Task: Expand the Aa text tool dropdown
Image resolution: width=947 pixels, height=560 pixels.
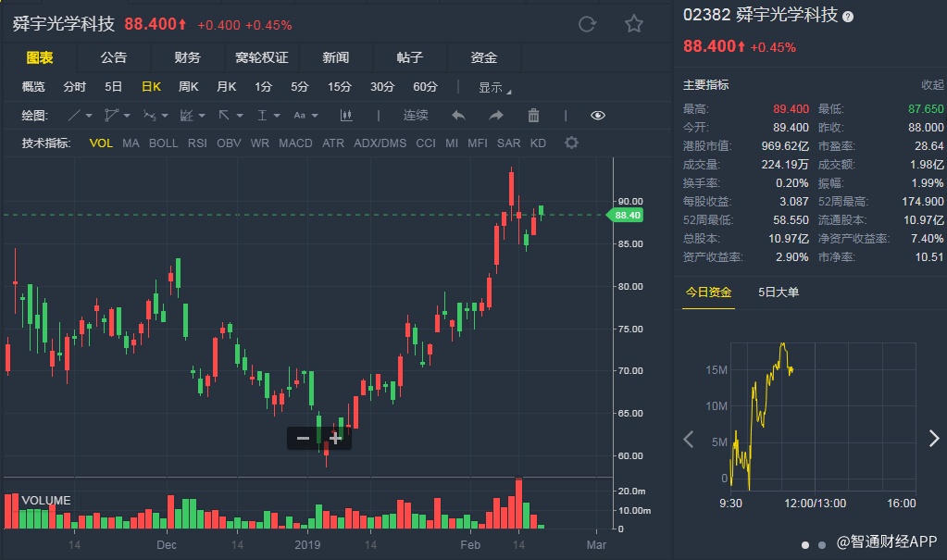Action: [305, 116]
